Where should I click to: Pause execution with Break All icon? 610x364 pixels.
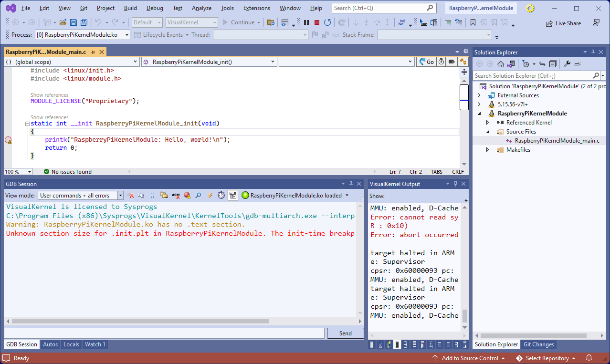coord(306,22)
